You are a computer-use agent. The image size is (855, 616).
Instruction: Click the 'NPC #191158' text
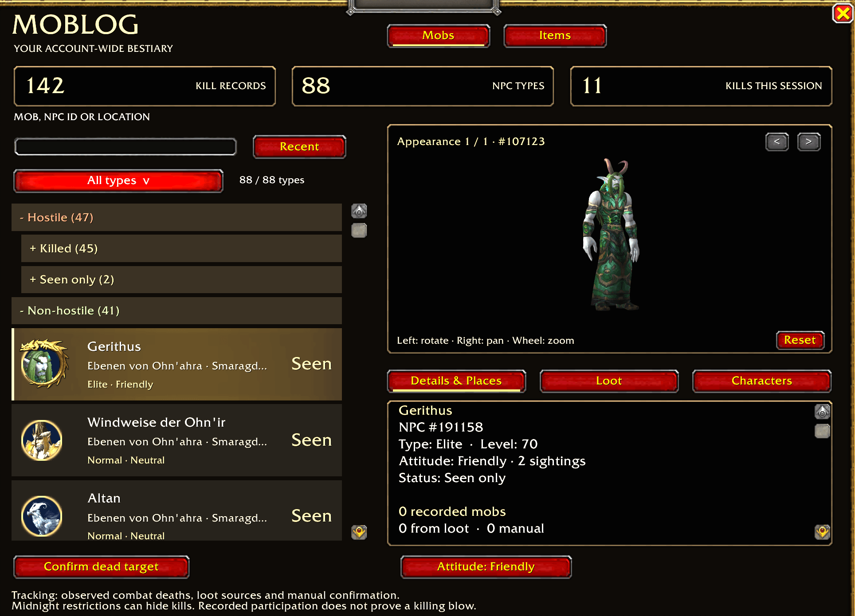pos(441,428)
